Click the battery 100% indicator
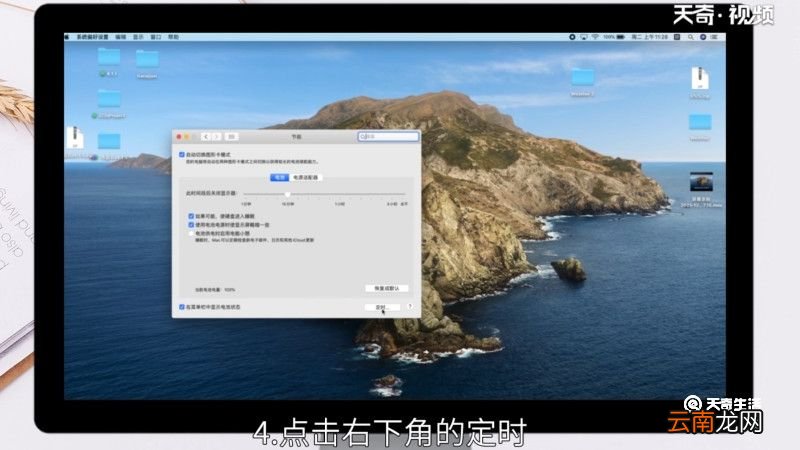 [x=614, y=37]
